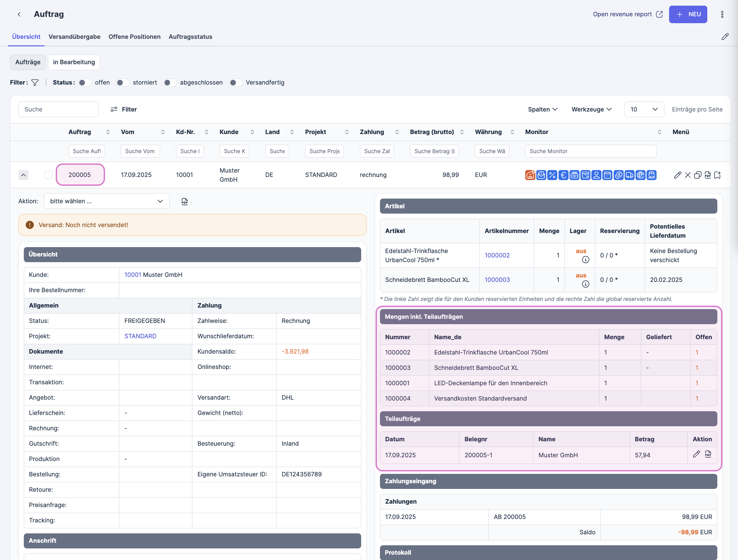Click the NEU button
The height and width of the screenshot is (560, 738).
[x=688, y=14]
